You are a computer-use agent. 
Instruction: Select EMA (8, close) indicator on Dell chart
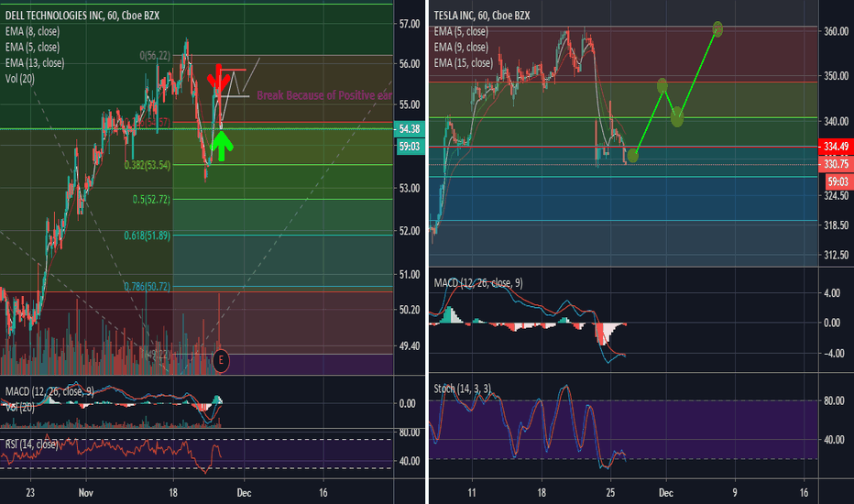click(32, 31)
